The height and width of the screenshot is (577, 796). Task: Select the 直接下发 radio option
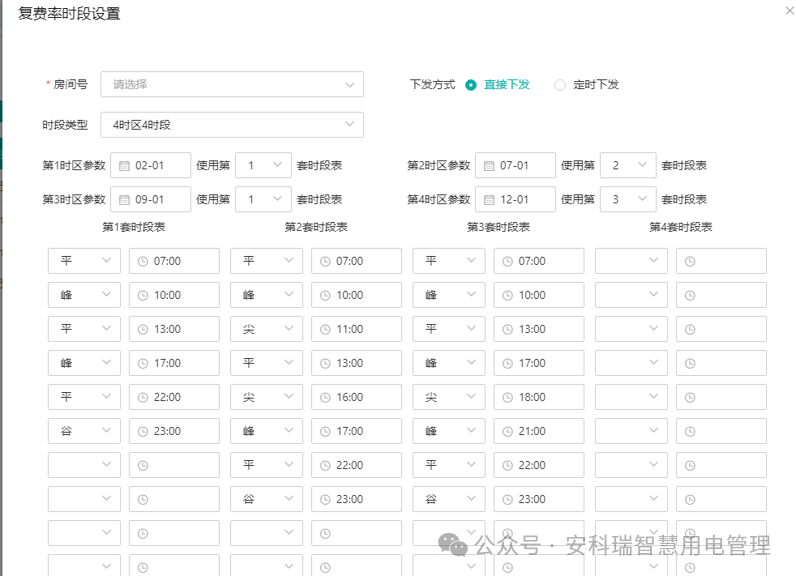(497, 85)
